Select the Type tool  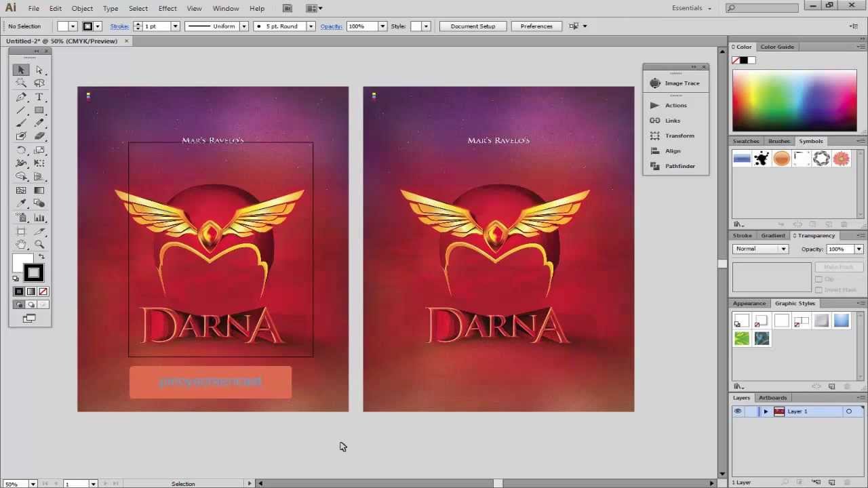tap(39, 97)
